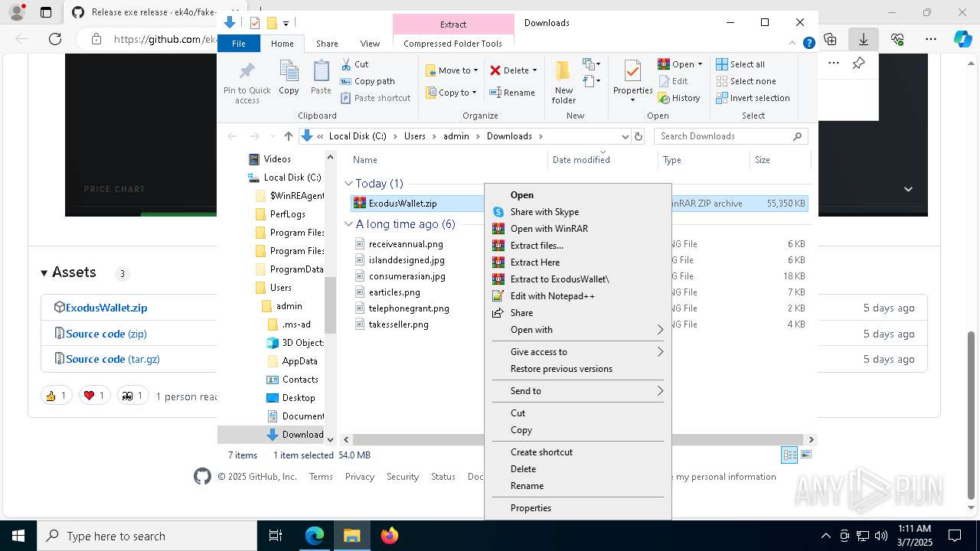The image size is (980, 551).
Task: Click Invert selection in ribbon
Action: [x=753, y=98]
